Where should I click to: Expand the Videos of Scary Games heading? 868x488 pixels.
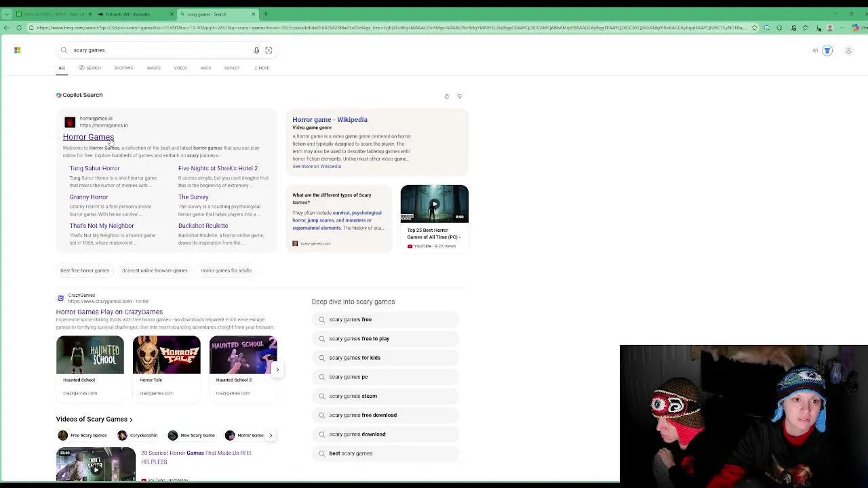click(94, 419)
